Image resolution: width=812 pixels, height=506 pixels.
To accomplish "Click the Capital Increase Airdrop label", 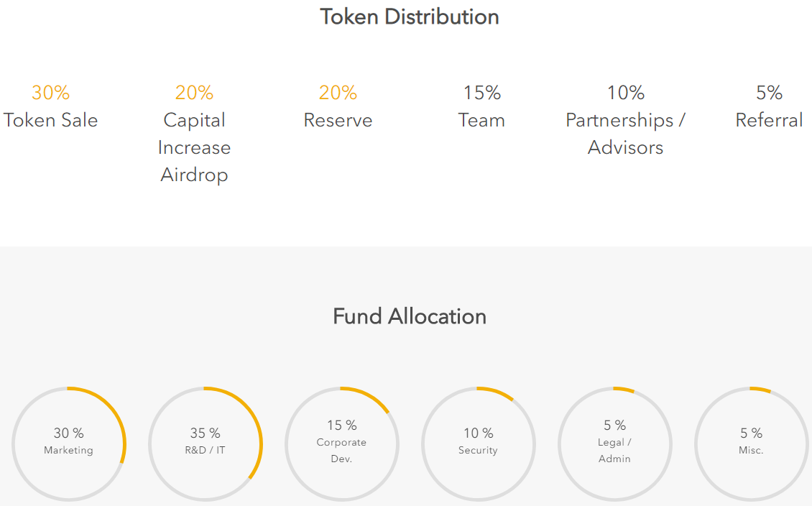I will tap(194, 147).
